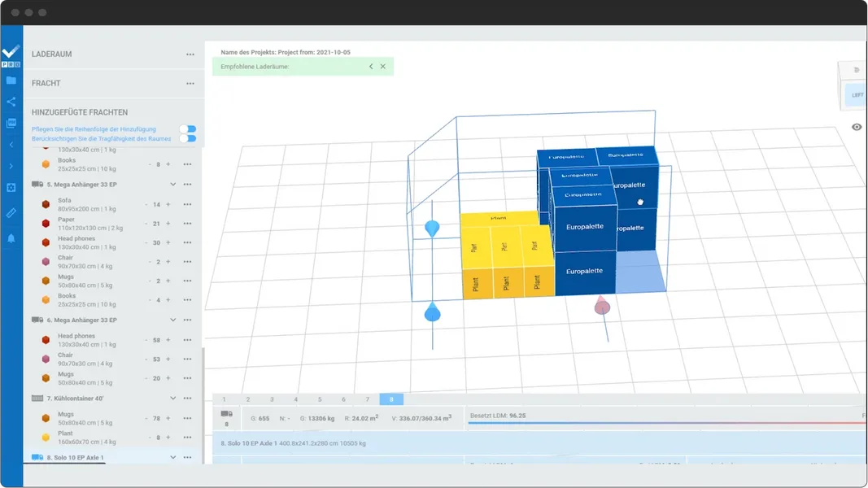Click the truck icon next to load statistics

(226, 413)
